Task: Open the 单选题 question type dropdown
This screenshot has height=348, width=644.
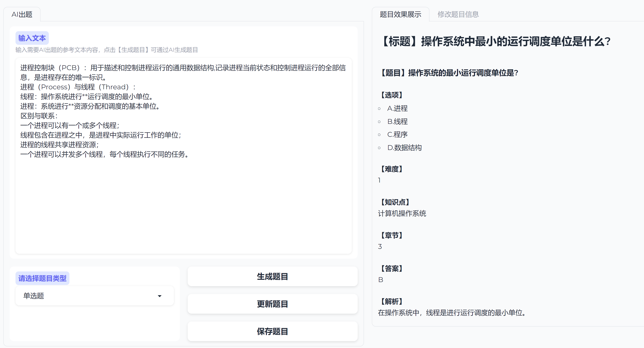Action: 95,296
